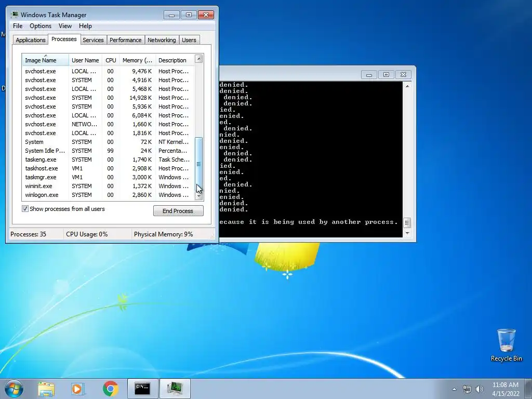Select svchost.exe using 9,476 K memory
This screenshot has width=532, height=399.
[x=108, y=71]
